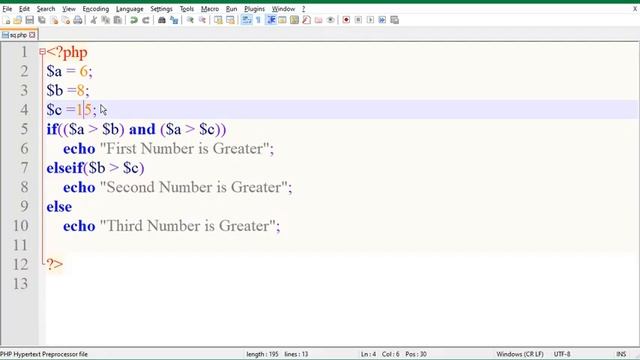Click the Paste toolbar icon
The width and height of the screenshot is (640, 360).
[118, 20]
